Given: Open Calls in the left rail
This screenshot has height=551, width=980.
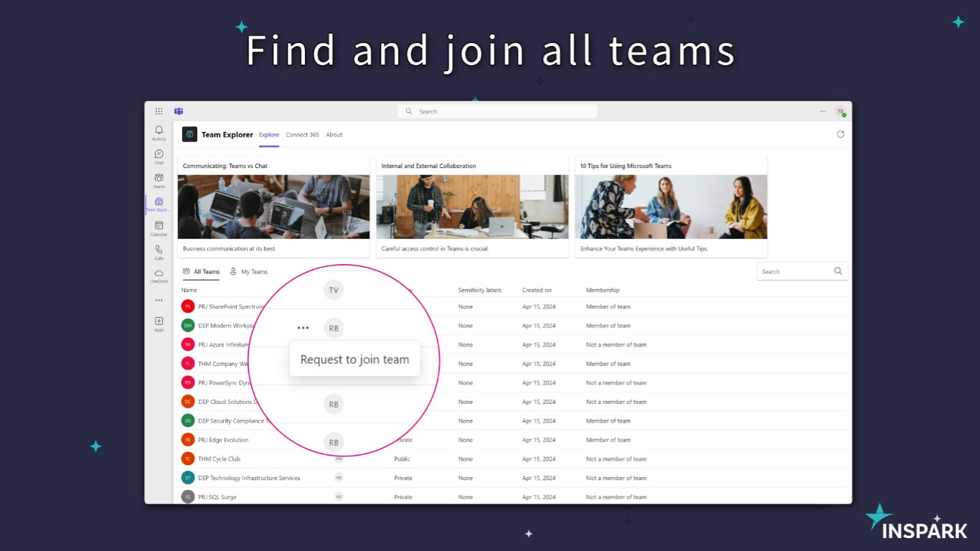Looking at the screenshot, I should coord(159,253).
